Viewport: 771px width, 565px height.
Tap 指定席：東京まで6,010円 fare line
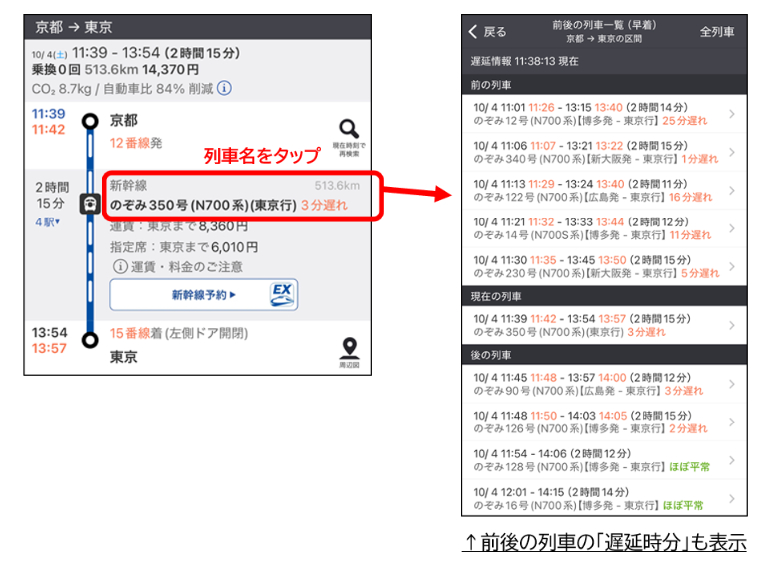coord(184,247)
